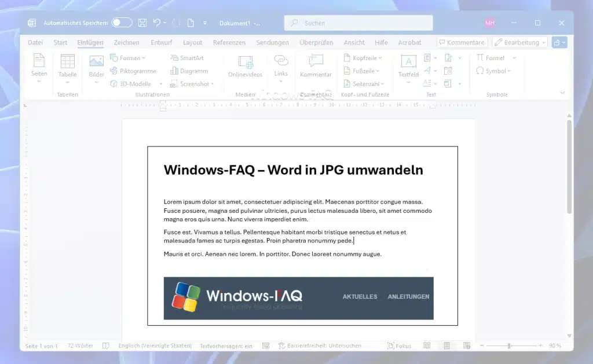Open the Quick Access Toolbar customize dropdown

click(204, 23)
